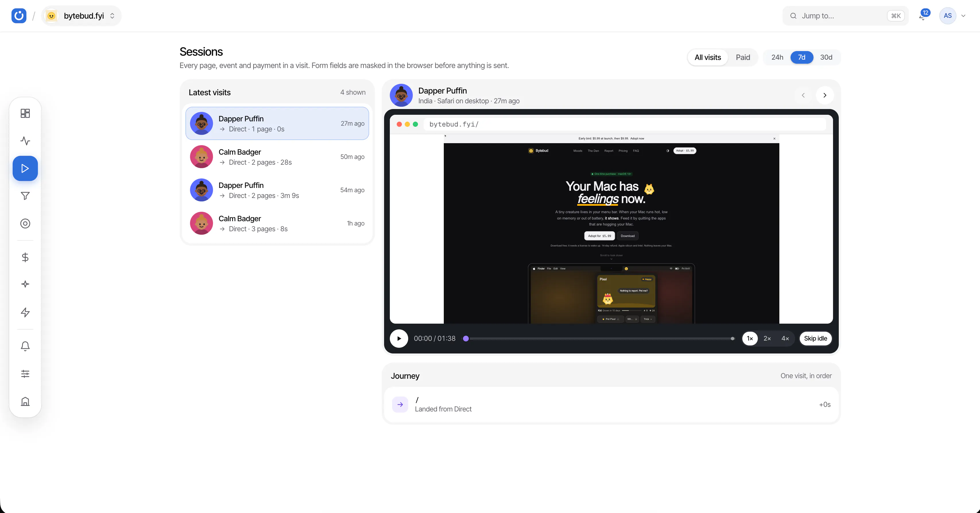Open the funnel icon in sidebar
The image size is (980, 513).
click(x=25, y=196)
